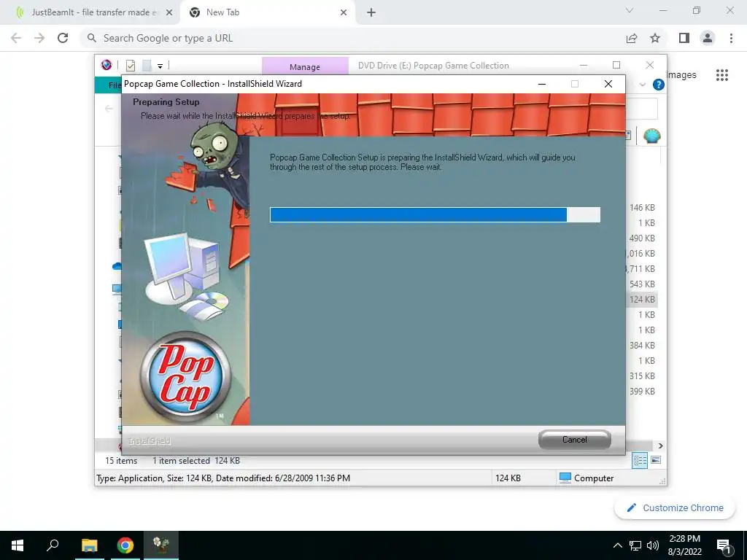Viewport: 747px width, 560px height.
Task: Share this page from Chrome toolbar
Action: tap(632, 38)
